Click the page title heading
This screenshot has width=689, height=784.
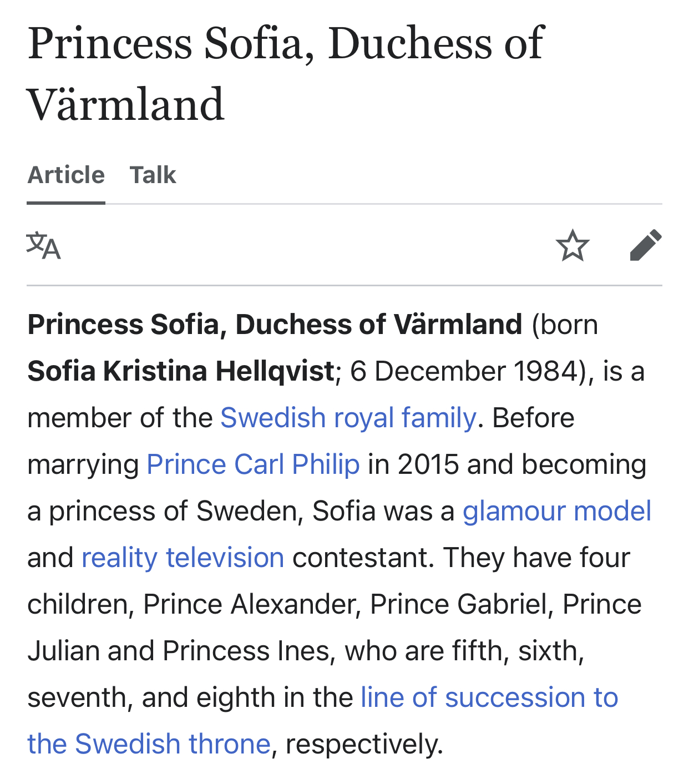click(x=286, y=73)
